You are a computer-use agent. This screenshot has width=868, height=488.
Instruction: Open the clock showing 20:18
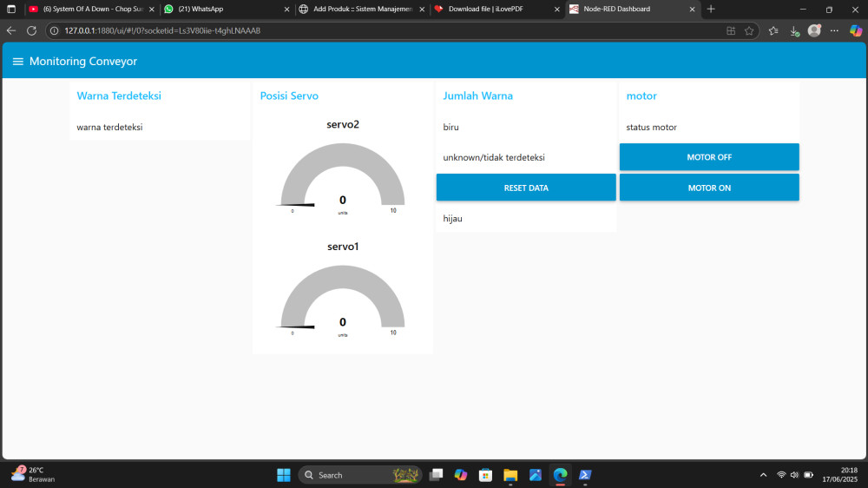(839, 475)
